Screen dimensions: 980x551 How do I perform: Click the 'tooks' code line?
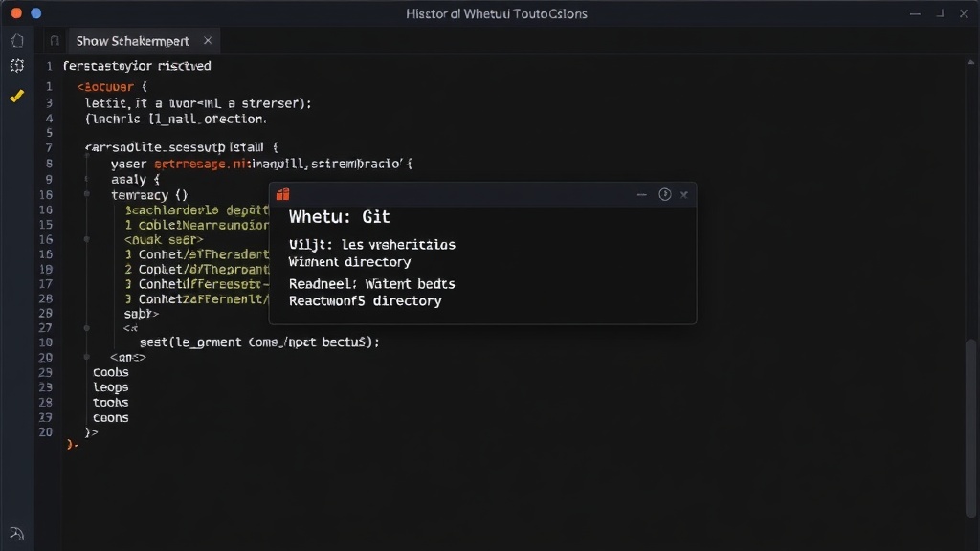click(x=111, y=403)
